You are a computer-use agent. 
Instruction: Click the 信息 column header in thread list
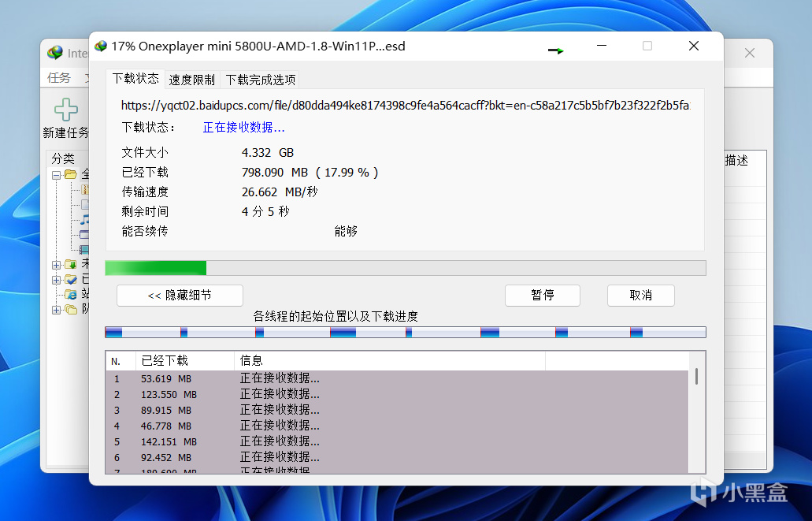(x=389, y=361)
